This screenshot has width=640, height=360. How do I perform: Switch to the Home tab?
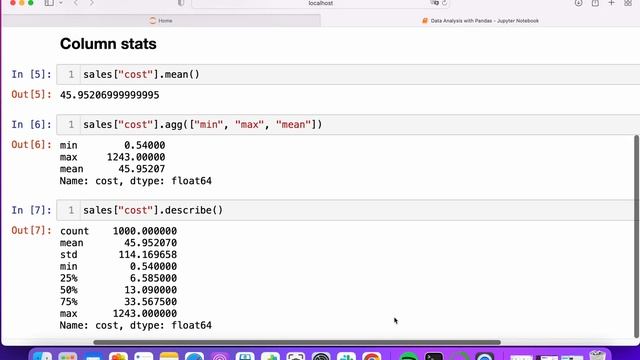pyautogui.click(x=162, y=20)
